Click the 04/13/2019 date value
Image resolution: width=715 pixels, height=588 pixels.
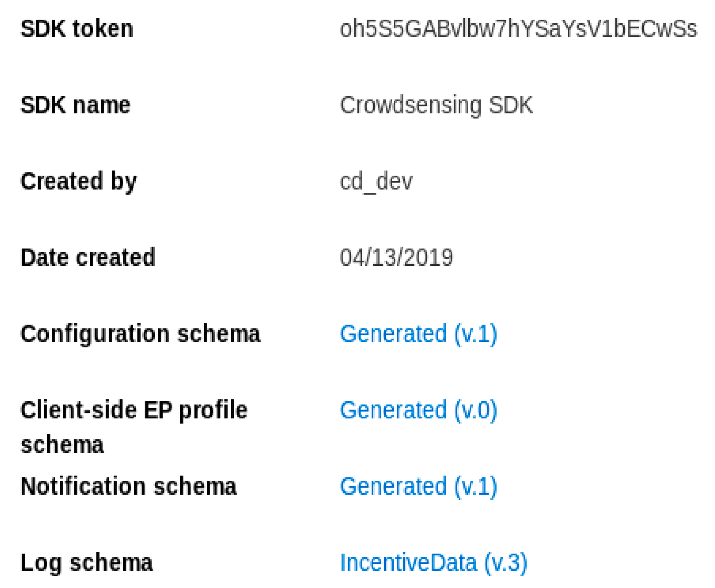[x=396, y=258]
